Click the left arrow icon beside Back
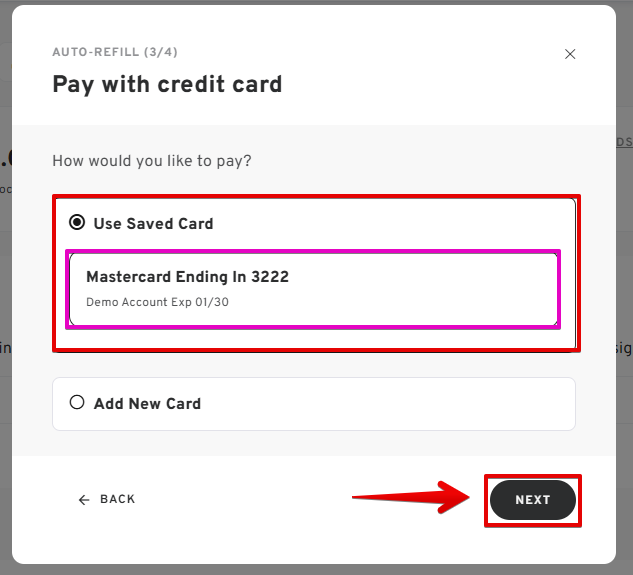633x575 pixels. coord(84,500)
